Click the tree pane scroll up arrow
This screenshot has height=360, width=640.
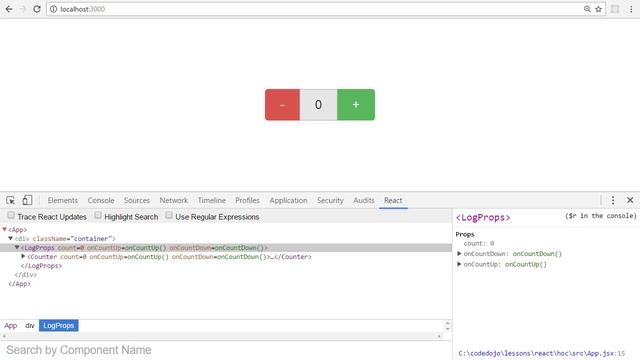pyautogui.click(x=447, y=323)
